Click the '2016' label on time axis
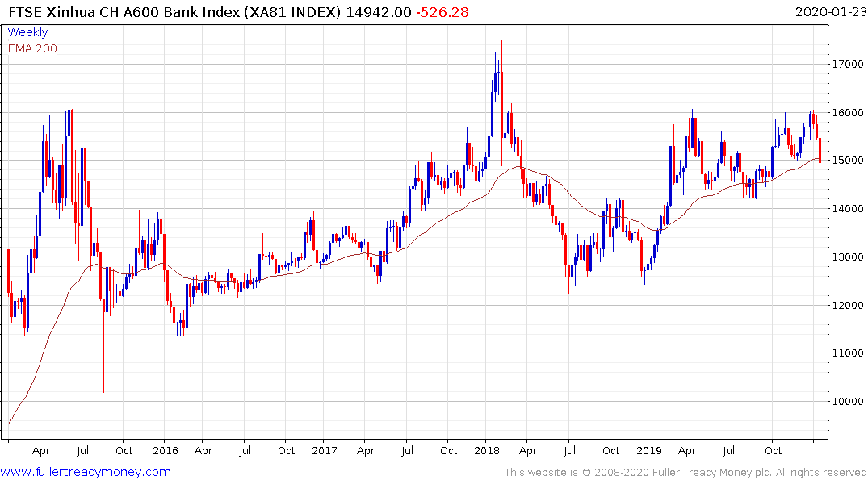Viewport: 868px width, 484px height. (165, 451)
